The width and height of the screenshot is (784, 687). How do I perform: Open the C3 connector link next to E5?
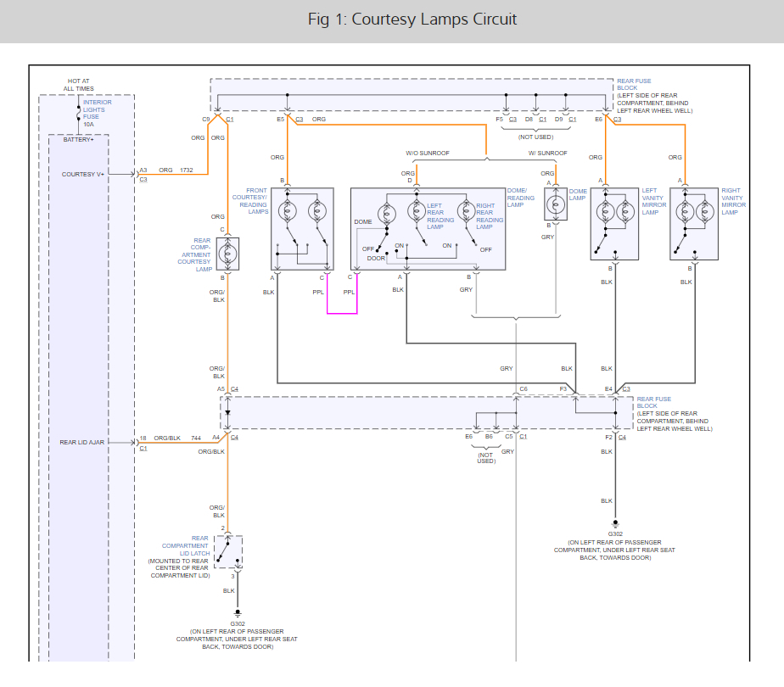click(x=299, y=120)
